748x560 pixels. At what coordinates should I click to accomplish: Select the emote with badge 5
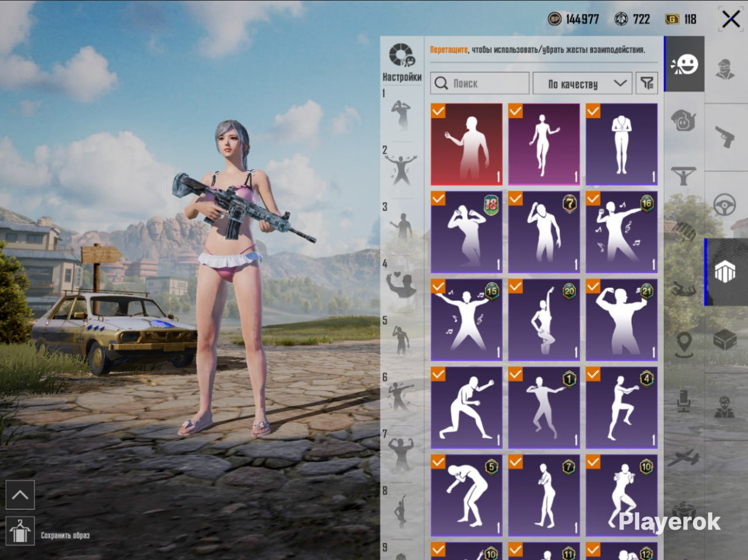coord(466,495)
